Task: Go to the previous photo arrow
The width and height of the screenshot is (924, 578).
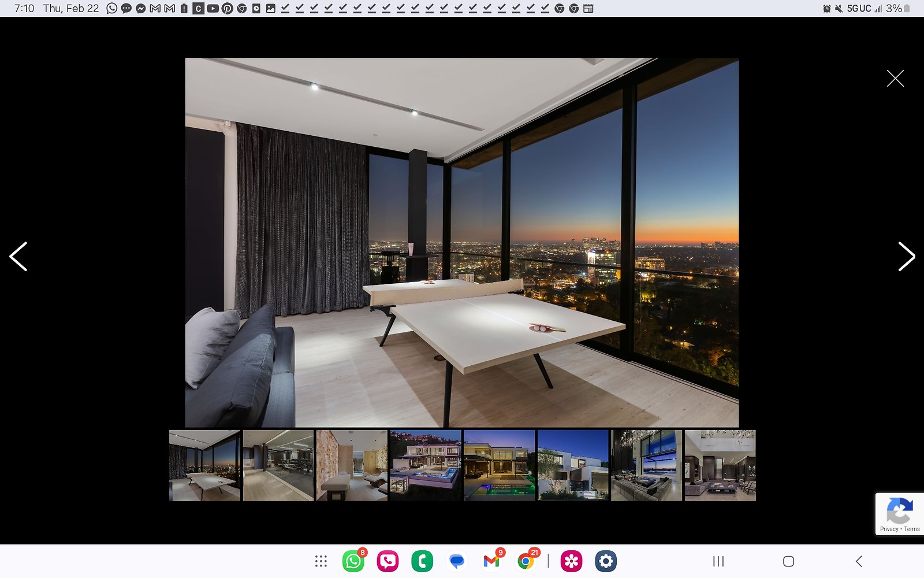Action: point(18,256)
